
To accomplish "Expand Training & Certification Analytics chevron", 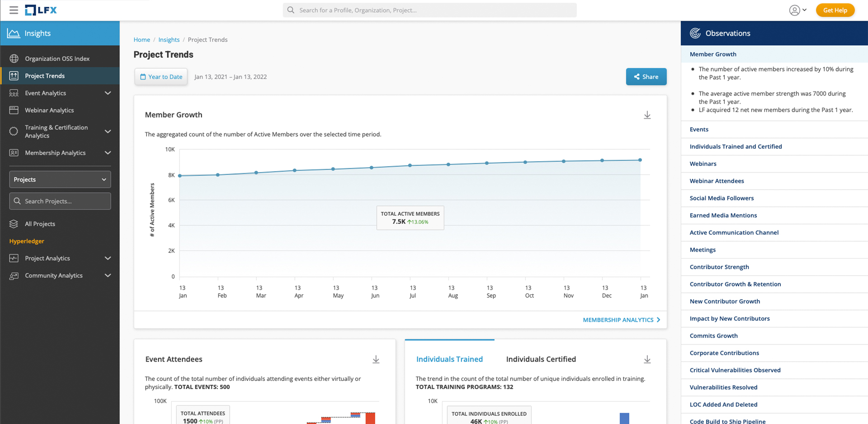I will click(108, 132).
